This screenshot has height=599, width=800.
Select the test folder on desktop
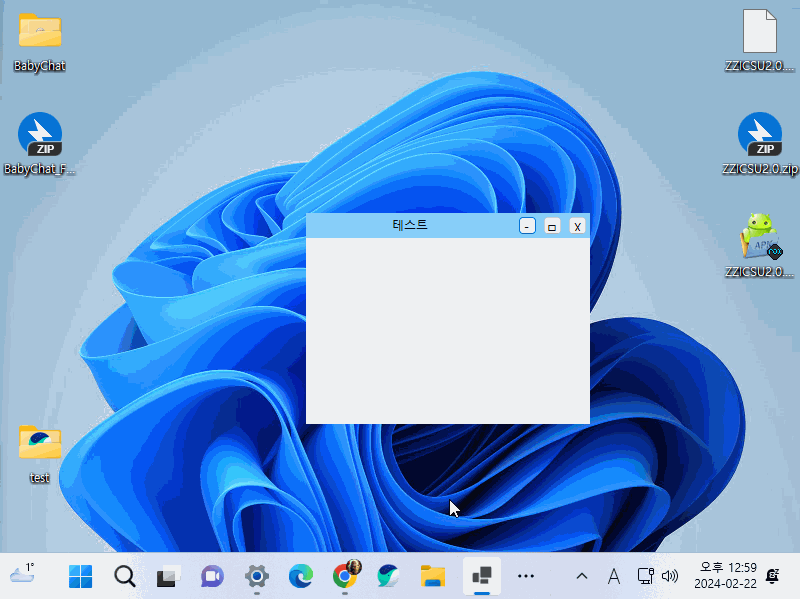pyautogui.click(x=40, y=442)
